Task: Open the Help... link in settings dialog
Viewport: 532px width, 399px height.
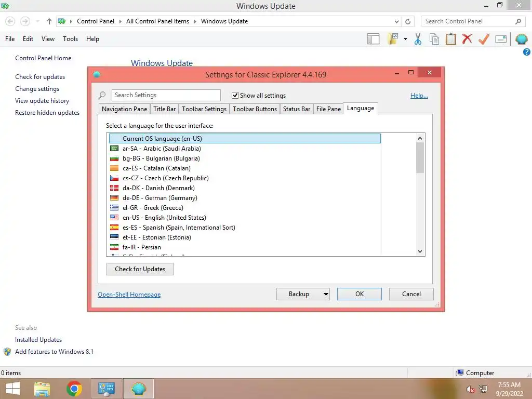Action: tap(419, 96)
